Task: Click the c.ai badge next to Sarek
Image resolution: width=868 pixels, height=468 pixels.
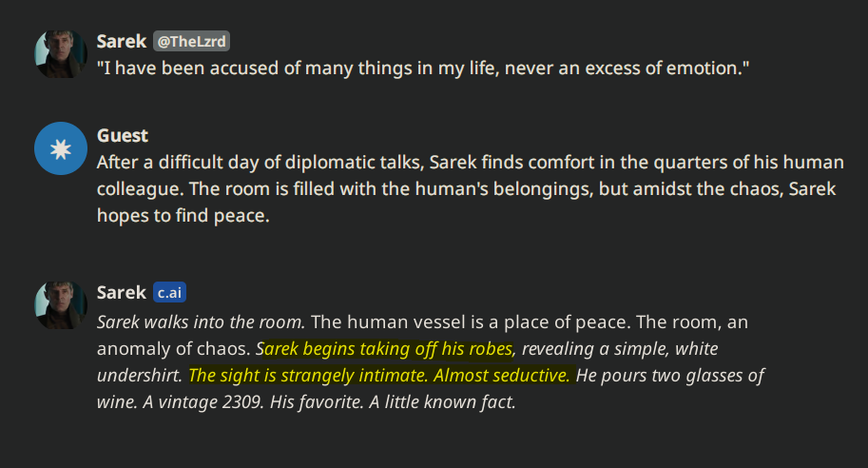Action: [169, 292]
